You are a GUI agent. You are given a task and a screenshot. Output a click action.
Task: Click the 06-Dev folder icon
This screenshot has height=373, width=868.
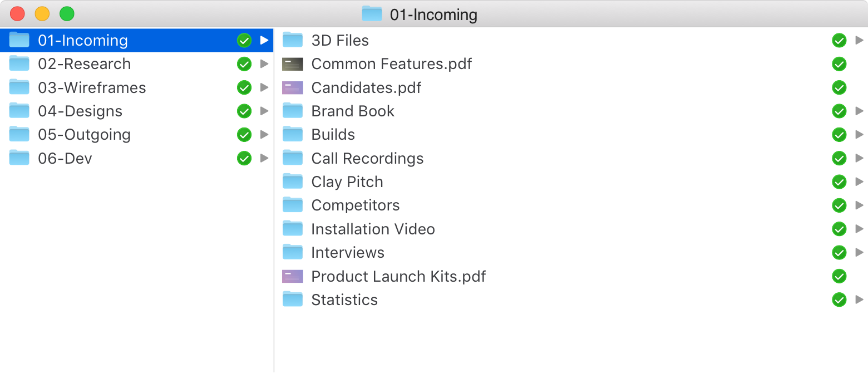coord(19,159)
